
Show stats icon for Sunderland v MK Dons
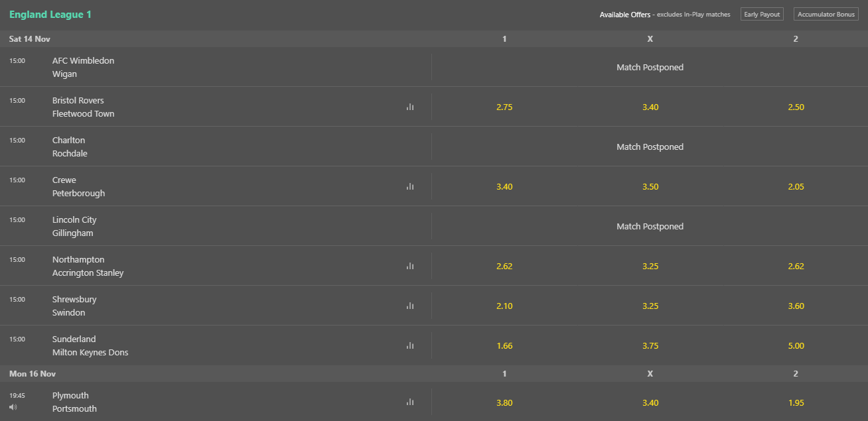[410, 345]
